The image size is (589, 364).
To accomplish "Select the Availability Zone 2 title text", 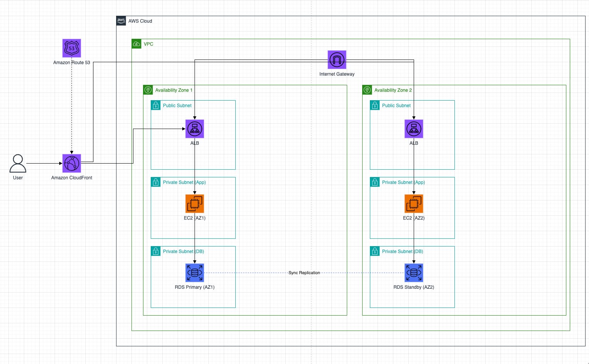I will coord(393,90).
